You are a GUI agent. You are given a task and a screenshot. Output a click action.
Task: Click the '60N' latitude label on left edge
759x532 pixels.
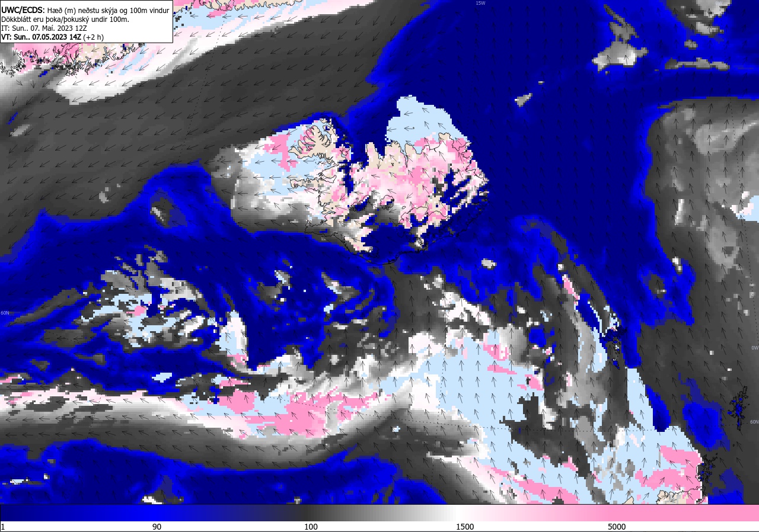click(5, 313)
